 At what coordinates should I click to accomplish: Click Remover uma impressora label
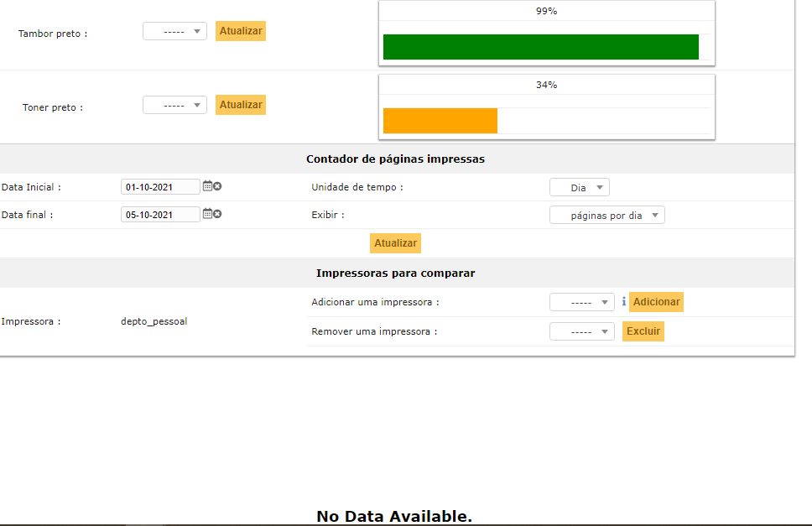374,332
